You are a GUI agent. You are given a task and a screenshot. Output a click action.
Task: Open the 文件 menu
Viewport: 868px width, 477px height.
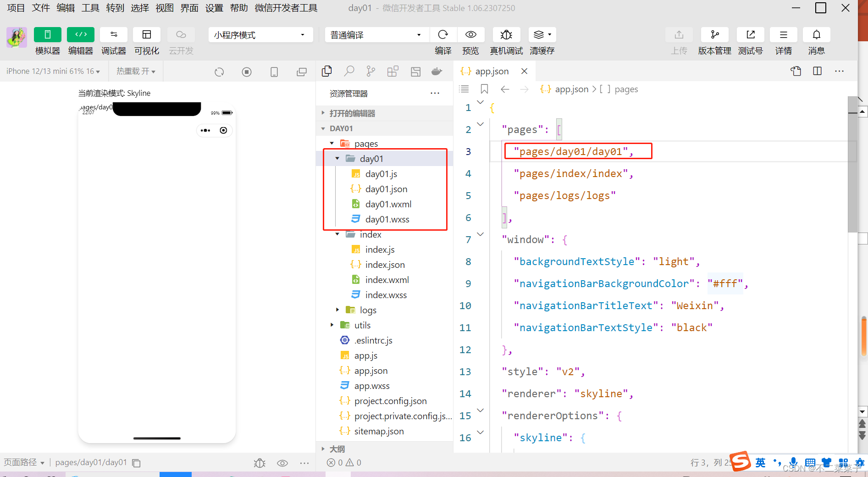point(41,8)
